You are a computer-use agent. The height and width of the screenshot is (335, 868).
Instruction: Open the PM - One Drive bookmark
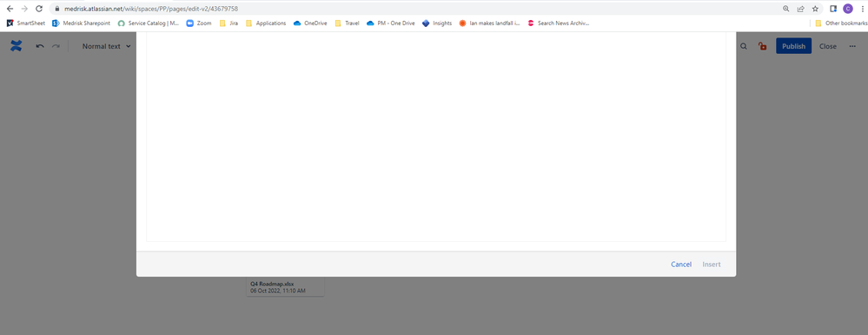coord(391,23)
